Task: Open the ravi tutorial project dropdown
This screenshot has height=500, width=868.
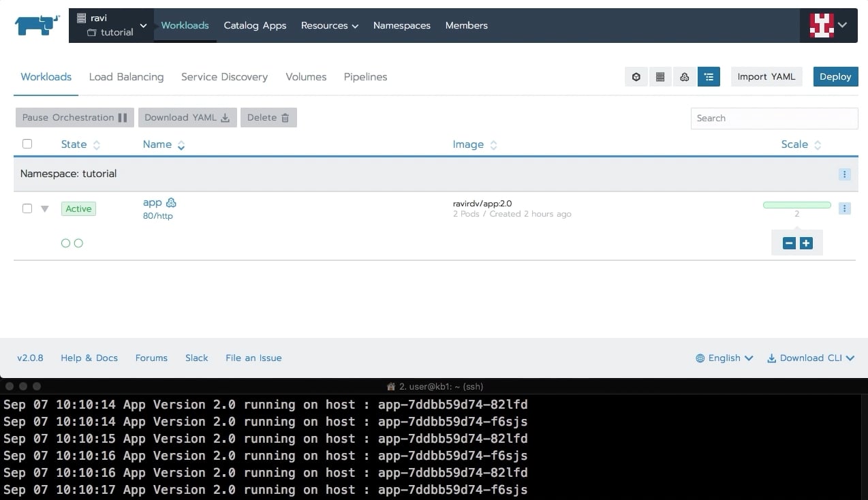Action: (111, 25)
